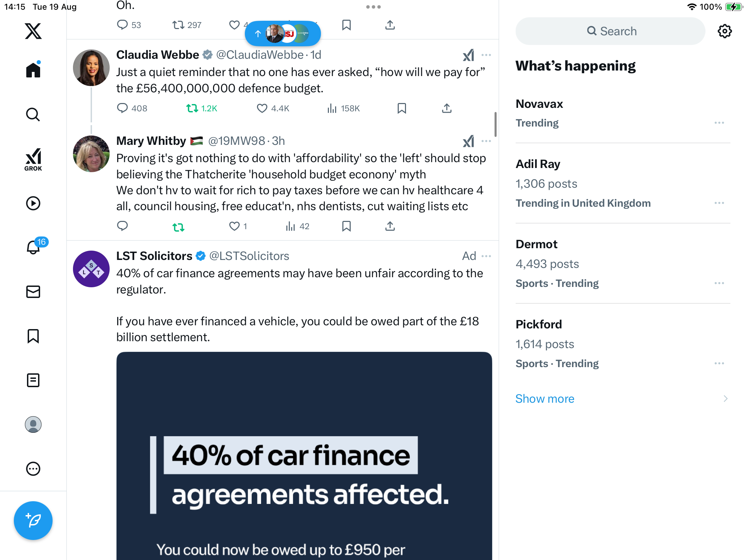
Task: Go to Home in sidebar
Action: click(x=33, y=70)
